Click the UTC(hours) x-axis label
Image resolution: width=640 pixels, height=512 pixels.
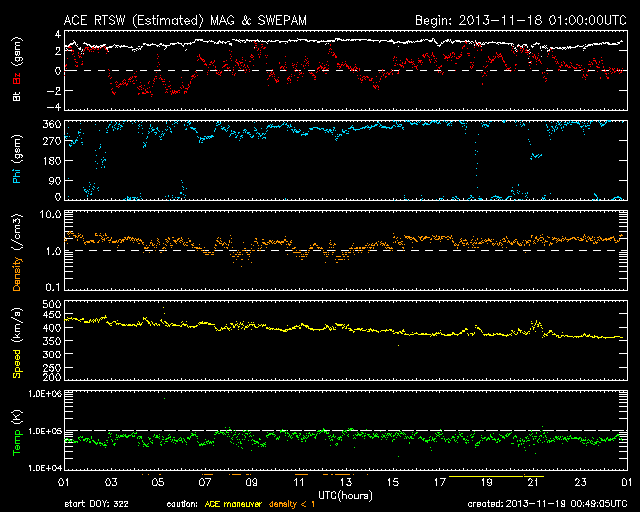click(345, 495)
